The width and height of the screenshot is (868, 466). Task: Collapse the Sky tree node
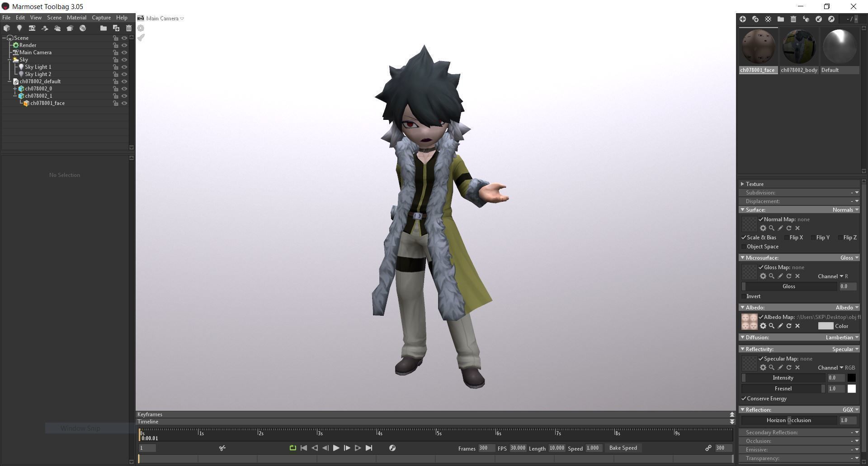pyautogui.click(x=9, y=60)
